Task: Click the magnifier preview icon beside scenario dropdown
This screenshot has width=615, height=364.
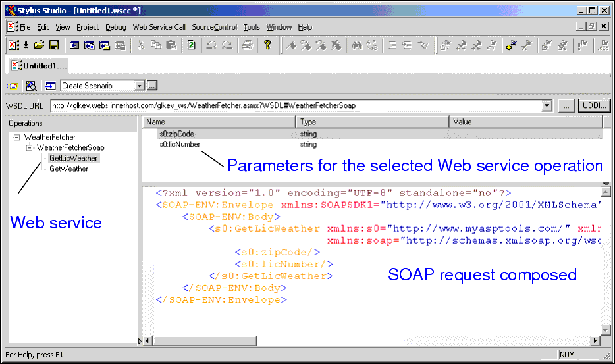Action: (31, 86)
